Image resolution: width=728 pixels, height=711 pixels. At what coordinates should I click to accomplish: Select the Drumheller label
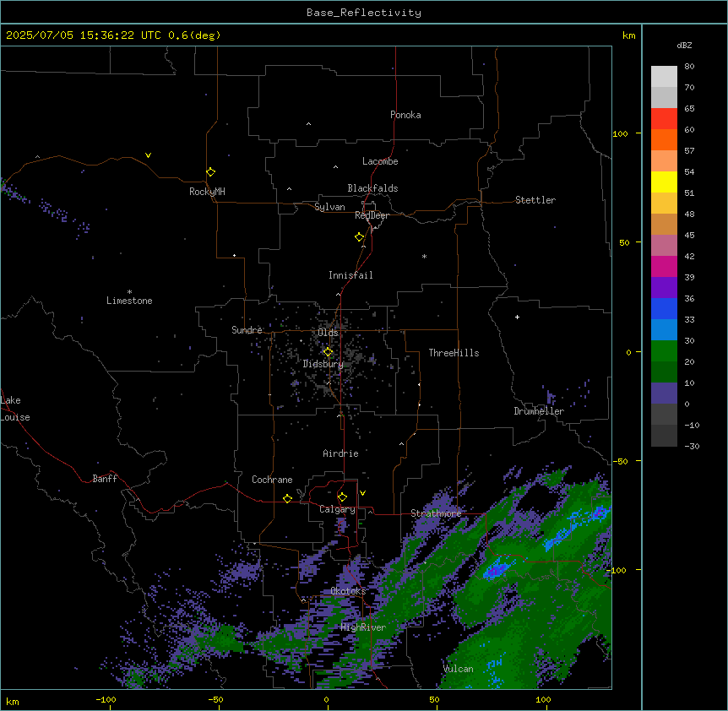point(539,411)
